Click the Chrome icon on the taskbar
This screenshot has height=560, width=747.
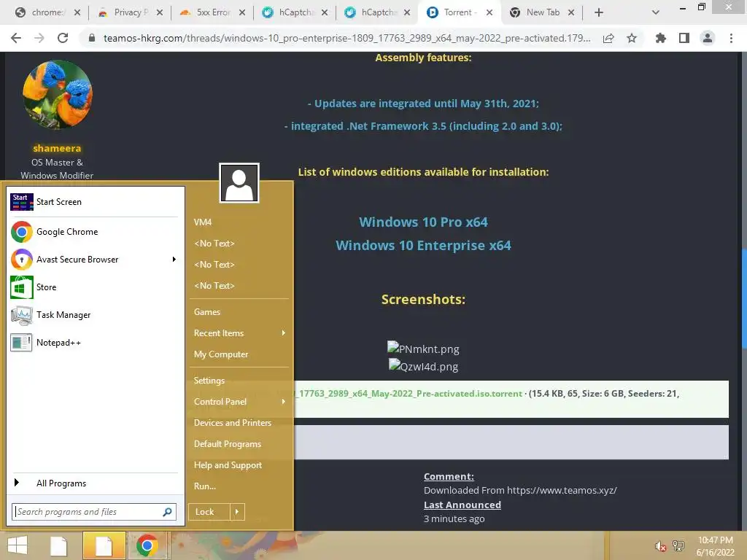pyautogui.click(x=147, y=545)
